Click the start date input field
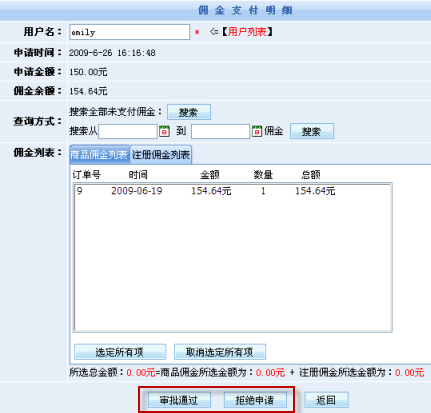The height and width of the screenshot is (413, 431). tap(128, 131)
